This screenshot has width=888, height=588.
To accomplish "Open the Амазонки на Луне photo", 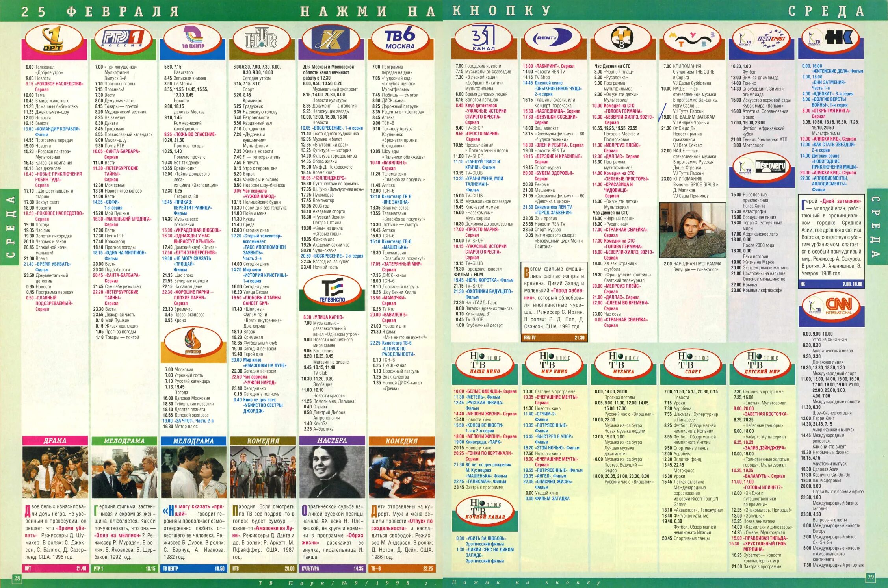I will click(263, 472).
